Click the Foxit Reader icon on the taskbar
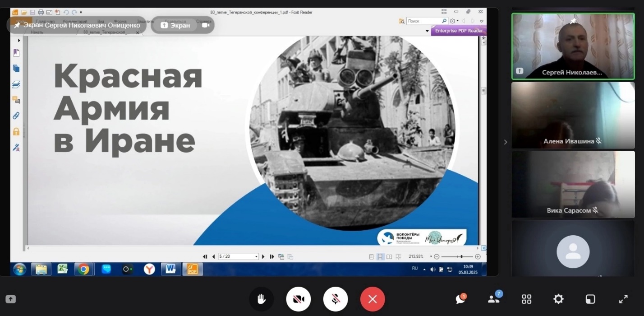The width and height of the screenshot is (644, 316). (193, 269)
